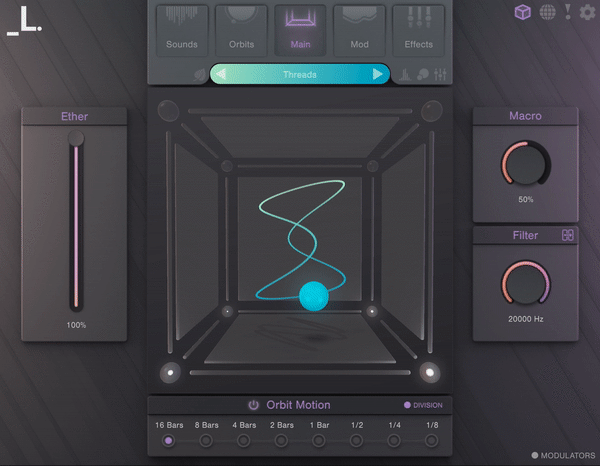This screenshot has width=600, height=466.
Task: Open the Effects tab
Action: pyautogui.click(x=418, y=29)
